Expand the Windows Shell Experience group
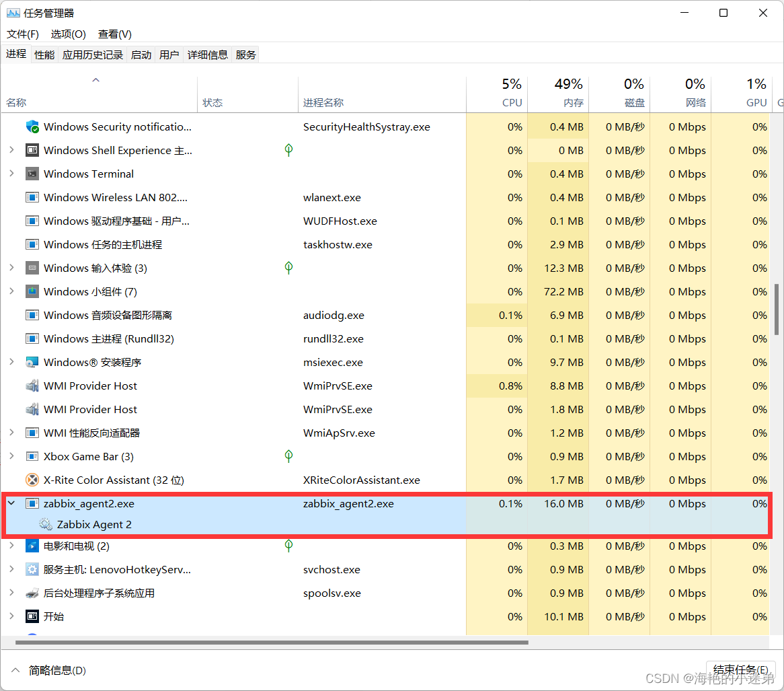The width and height of the screenshot is (784, 691). 11,149
